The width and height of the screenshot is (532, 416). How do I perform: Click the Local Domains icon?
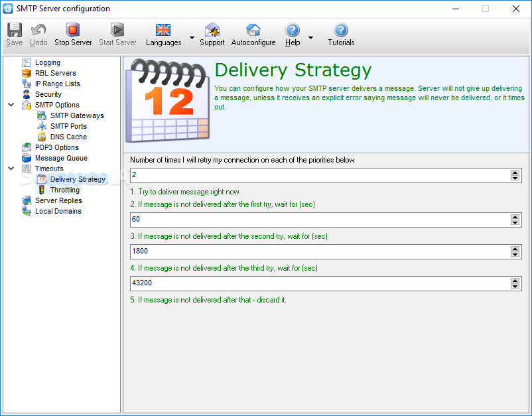tap(27, 211)
